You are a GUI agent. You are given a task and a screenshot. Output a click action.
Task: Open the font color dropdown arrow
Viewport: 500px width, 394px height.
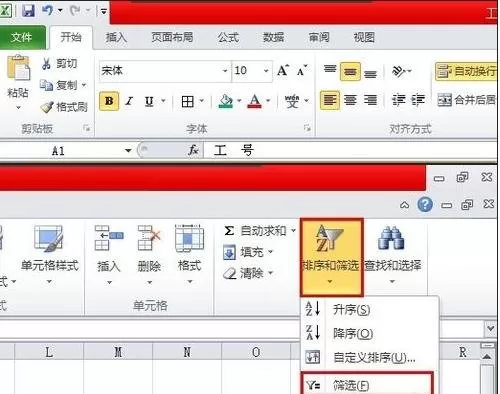click(268, 100)
